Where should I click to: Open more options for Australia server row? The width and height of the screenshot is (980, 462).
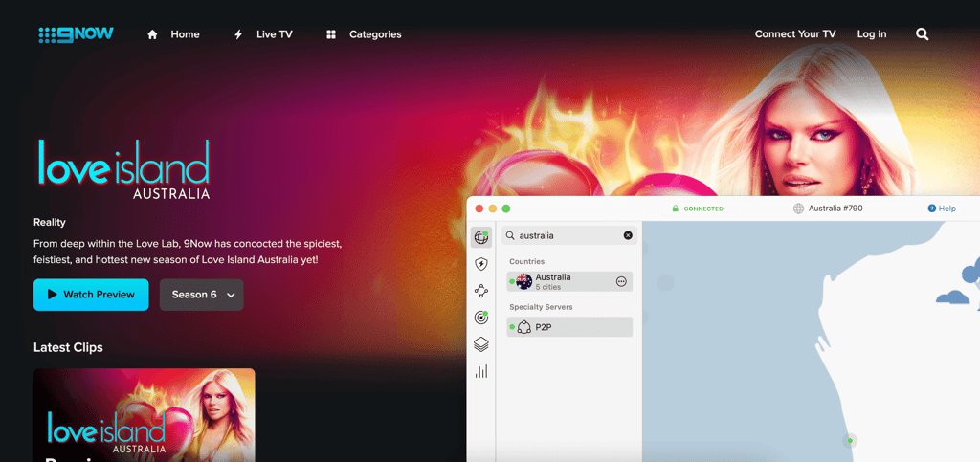621,281
